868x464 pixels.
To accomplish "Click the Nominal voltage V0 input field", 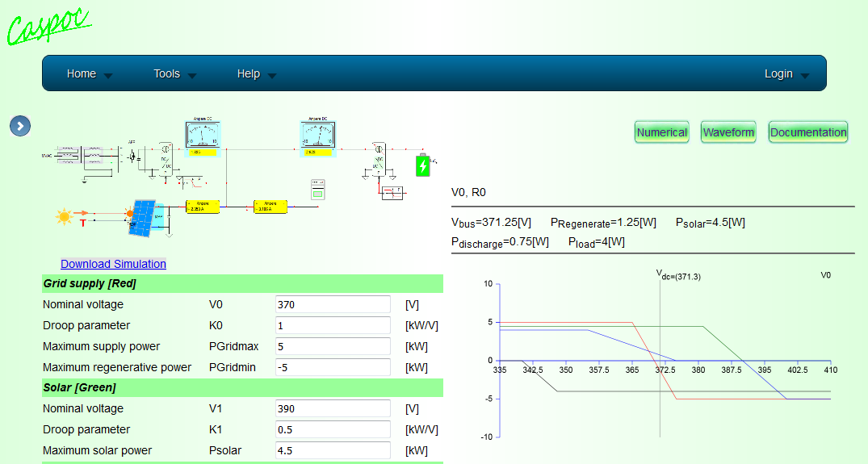I will [x=333, y=305].
